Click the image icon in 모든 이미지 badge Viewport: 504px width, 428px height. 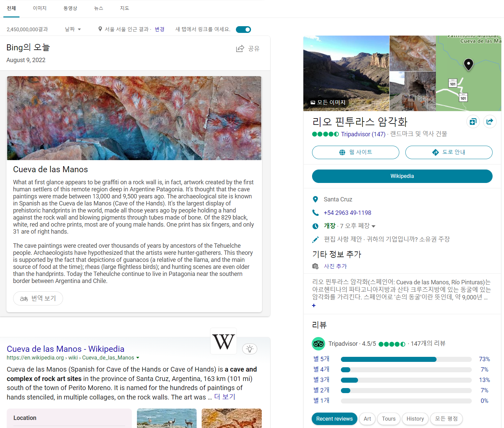pyautogui.click(x=313, y=102)
